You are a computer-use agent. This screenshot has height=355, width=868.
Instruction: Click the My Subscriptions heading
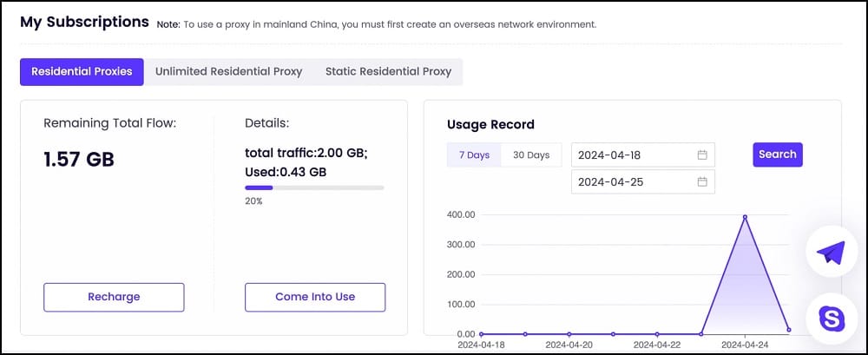tap(85, 23)
